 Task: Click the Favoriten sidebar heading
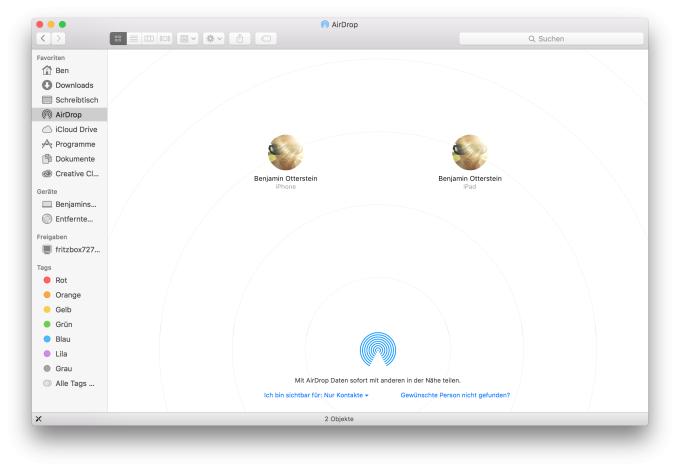(x=51, y=58)
